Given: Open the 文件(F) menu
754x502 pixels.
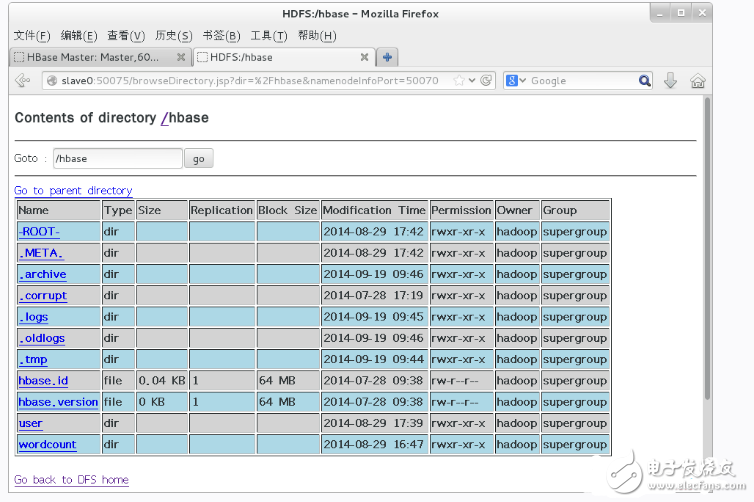Looking at the screenshot, I should (32, 36).
